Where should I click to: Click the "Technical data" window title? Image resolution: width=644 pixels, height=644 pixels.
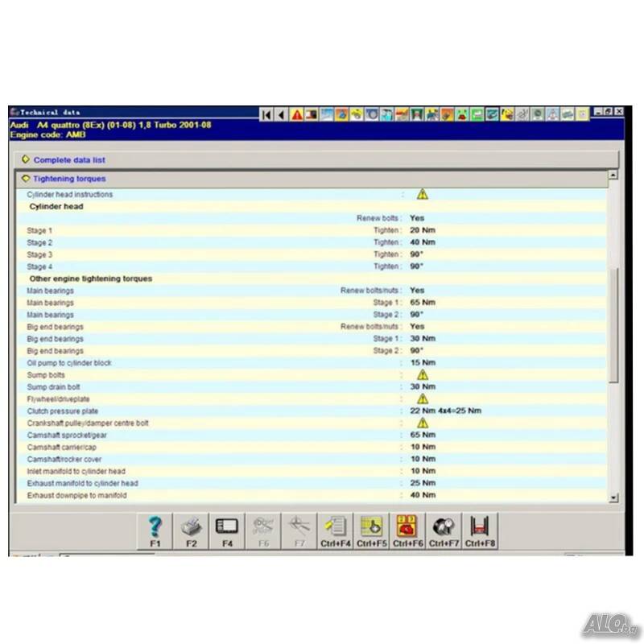tap(50, 113)
